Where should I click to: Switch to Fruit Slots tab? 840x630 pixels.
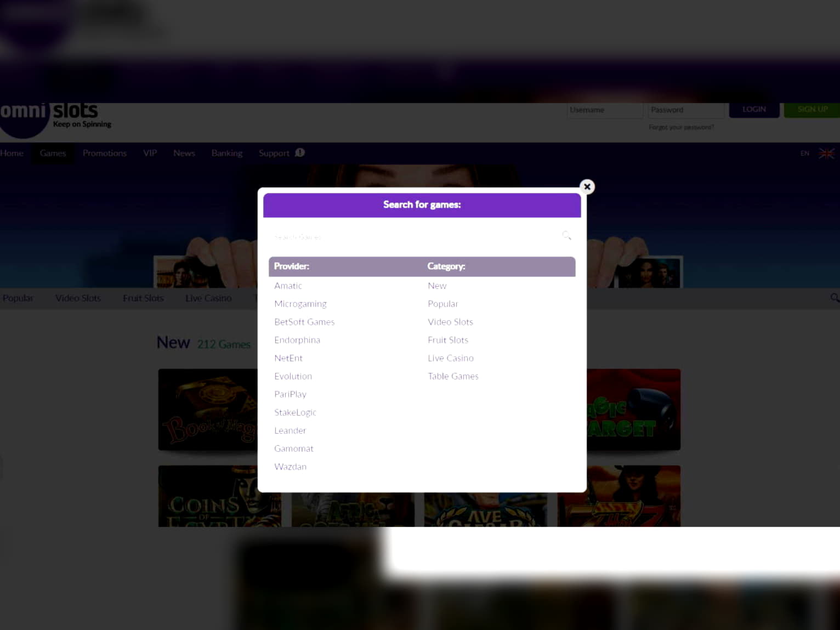tap(143, 298)
